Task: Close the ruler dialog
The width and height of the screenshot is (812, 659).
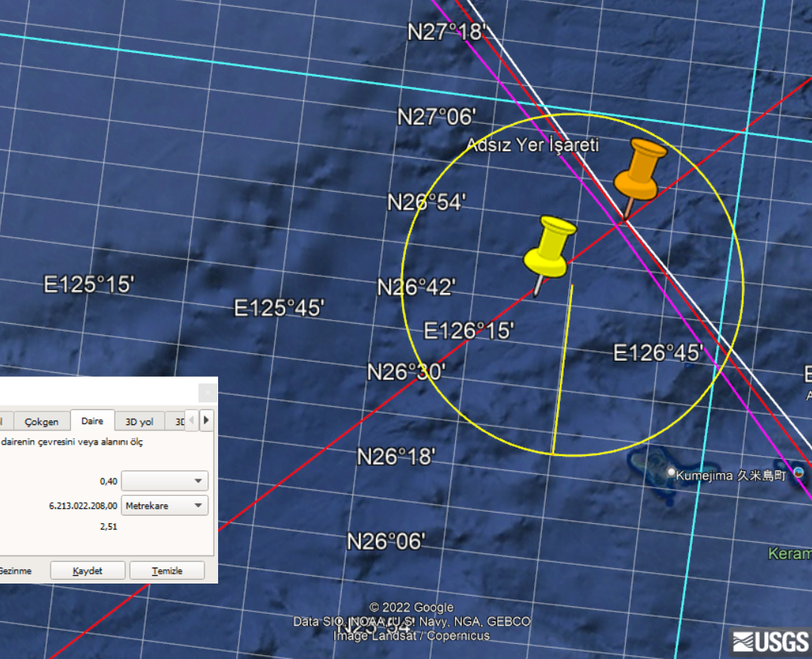Action: coord(208,393)
